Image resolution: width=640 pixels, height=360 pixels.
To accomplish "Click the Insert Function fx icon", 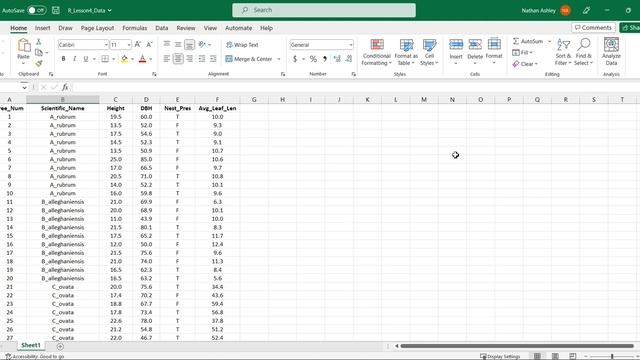I will pyautogui.click(x=65, y=87).
